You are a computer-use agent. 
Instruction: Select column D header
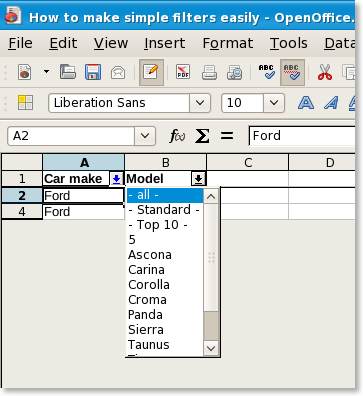(x=322, y=162)
